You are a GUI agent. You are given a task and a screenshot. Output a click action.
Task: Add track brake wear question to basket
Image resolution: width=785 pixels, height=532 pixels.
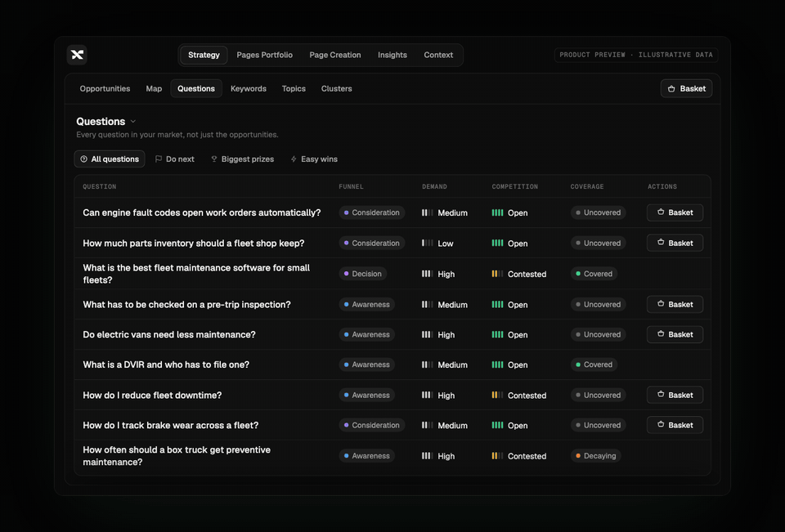click(675, 425)
